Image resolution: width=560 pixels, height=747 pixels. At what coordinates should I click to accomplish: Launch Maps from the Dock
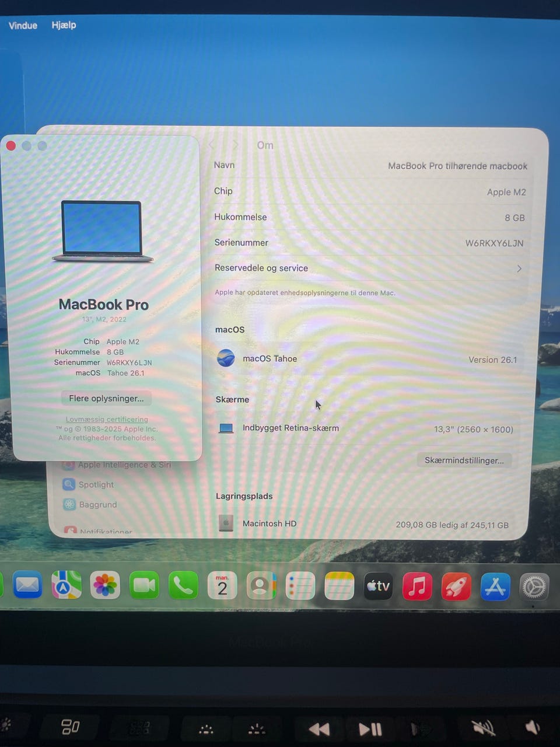(x=66, y=585)
